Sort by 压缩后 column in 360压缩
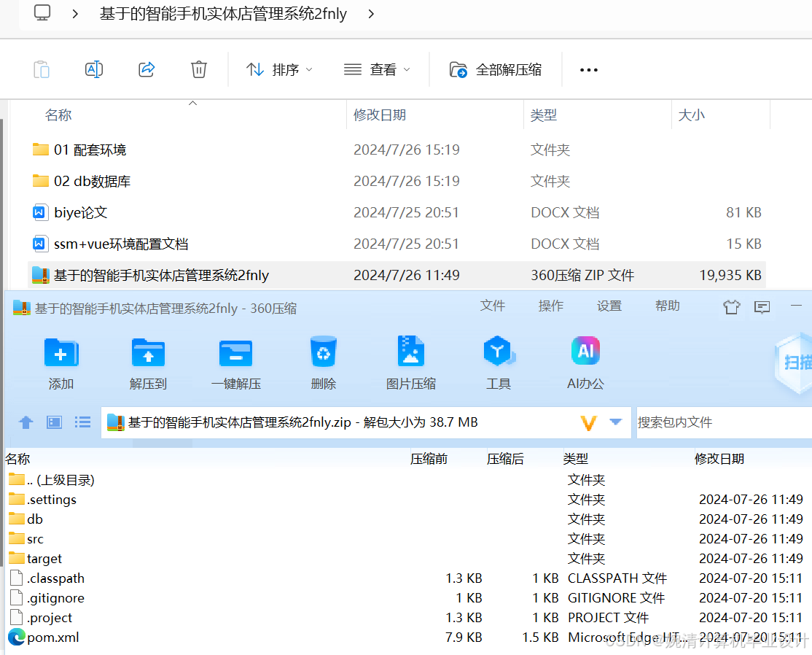 505,459
